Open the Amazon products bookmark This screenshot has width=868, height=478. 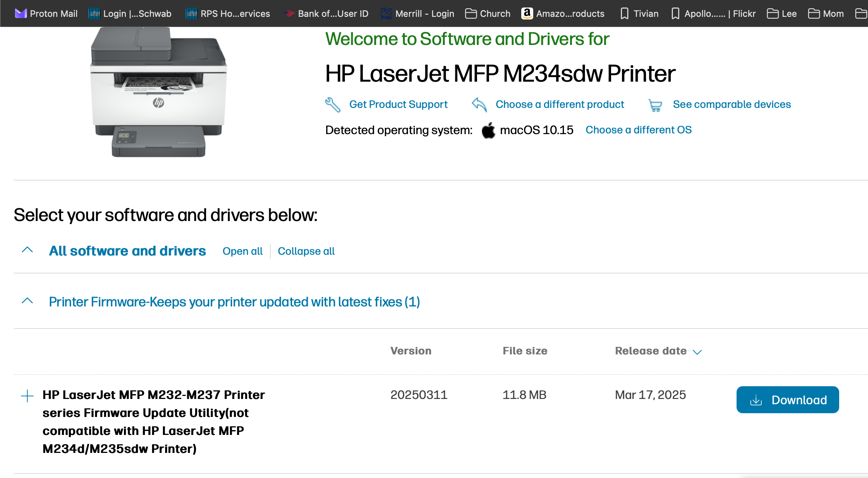coord(563,14)
